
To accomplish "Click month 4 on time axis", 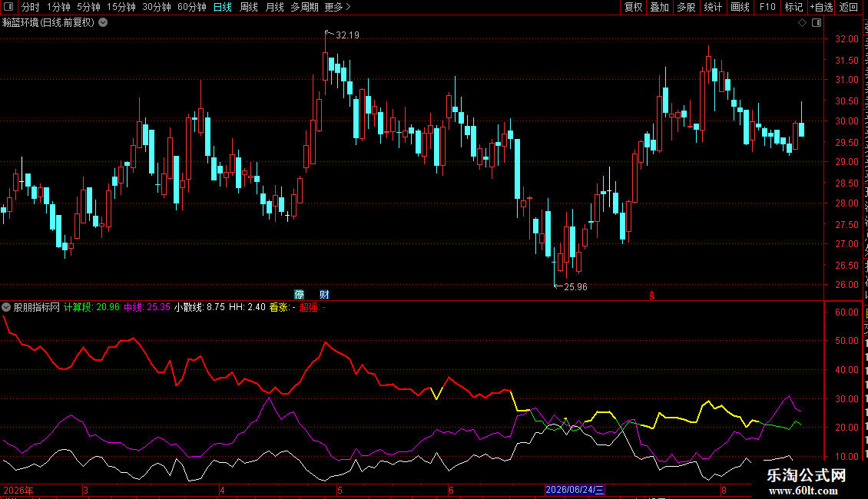I will point(222,490).
